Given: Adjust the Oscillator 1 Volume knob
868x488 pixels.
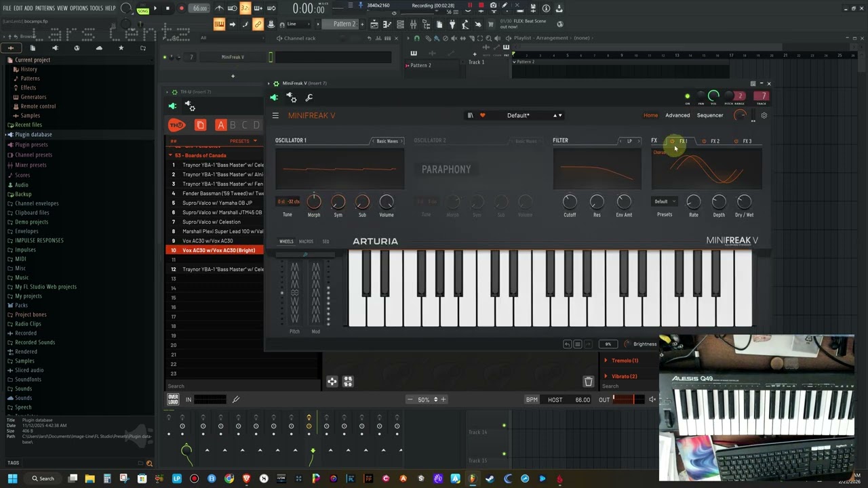Looking at the screenshot, I should pyautogui.click(x=387, y=201).
